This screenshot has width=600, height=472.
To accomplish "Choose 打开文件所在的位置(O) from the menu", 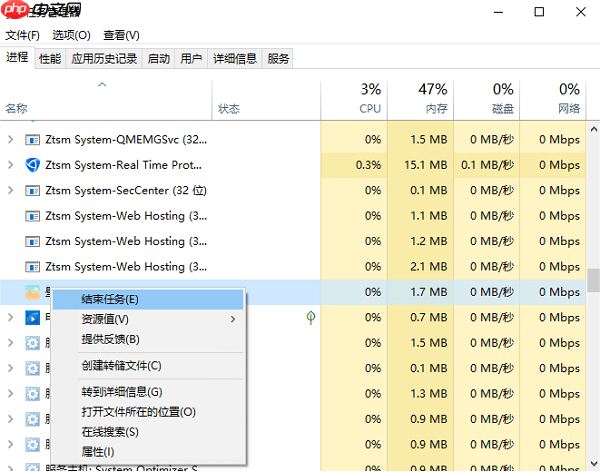I will click(x=148, y=412).
